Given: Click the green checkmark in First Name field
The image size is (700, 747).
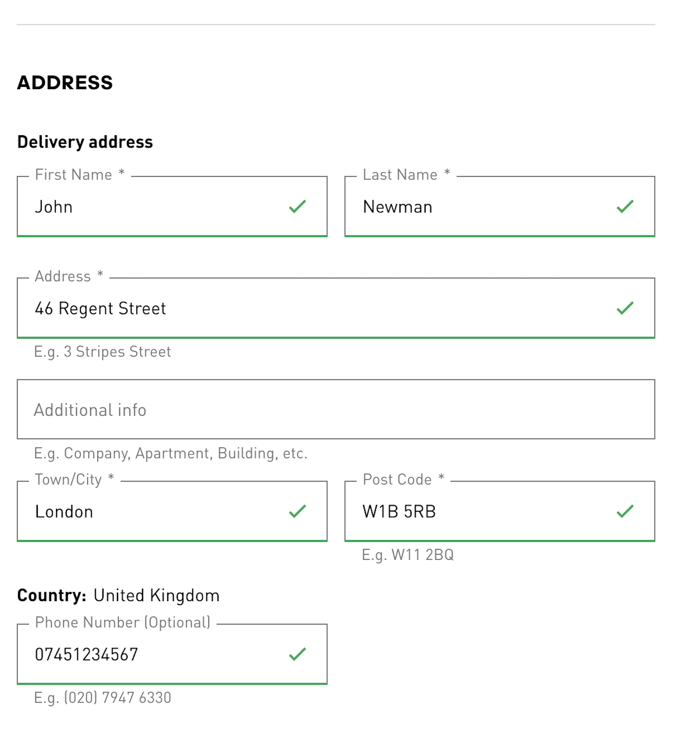Looking at the screenshot, I should 297,206.
